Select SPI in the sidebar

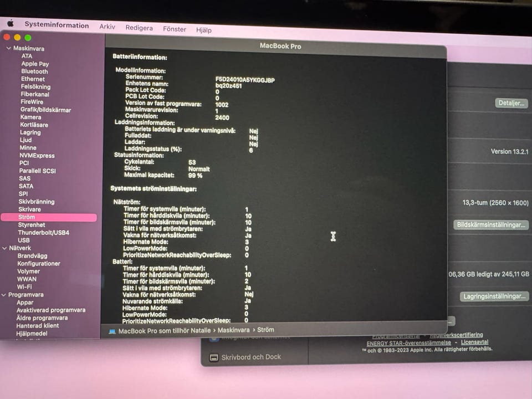(23, 194)
